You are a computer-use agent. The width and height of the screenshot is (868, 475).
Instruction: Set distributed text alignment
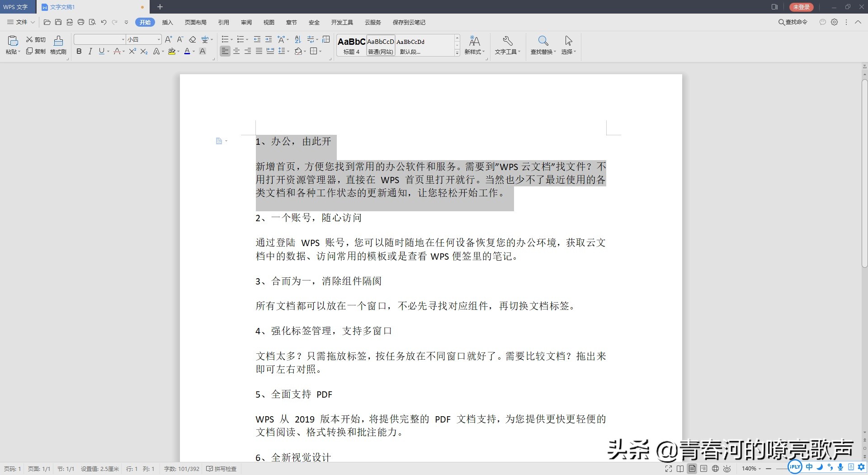(x=270, y=51)
